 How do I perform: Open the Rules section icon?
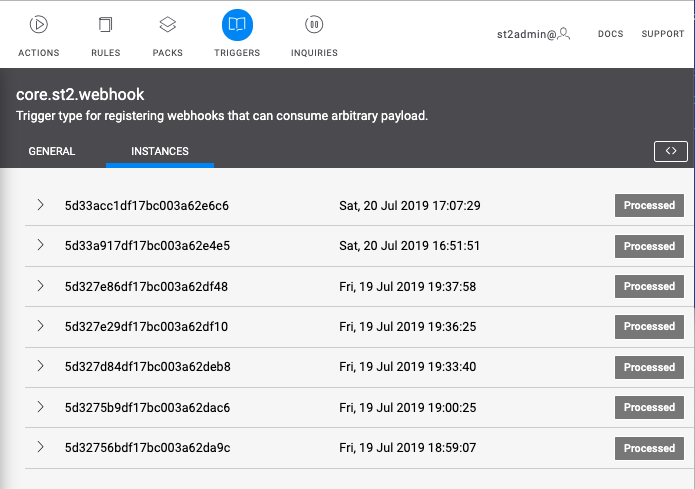106,25
